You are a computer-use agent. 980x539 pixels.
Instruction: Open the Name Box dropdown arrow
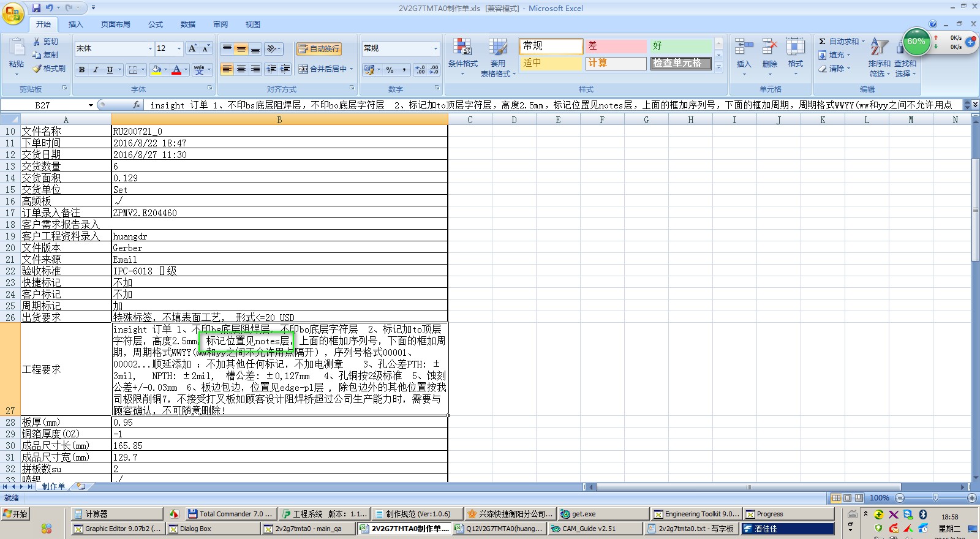click(x=91, y=105)
